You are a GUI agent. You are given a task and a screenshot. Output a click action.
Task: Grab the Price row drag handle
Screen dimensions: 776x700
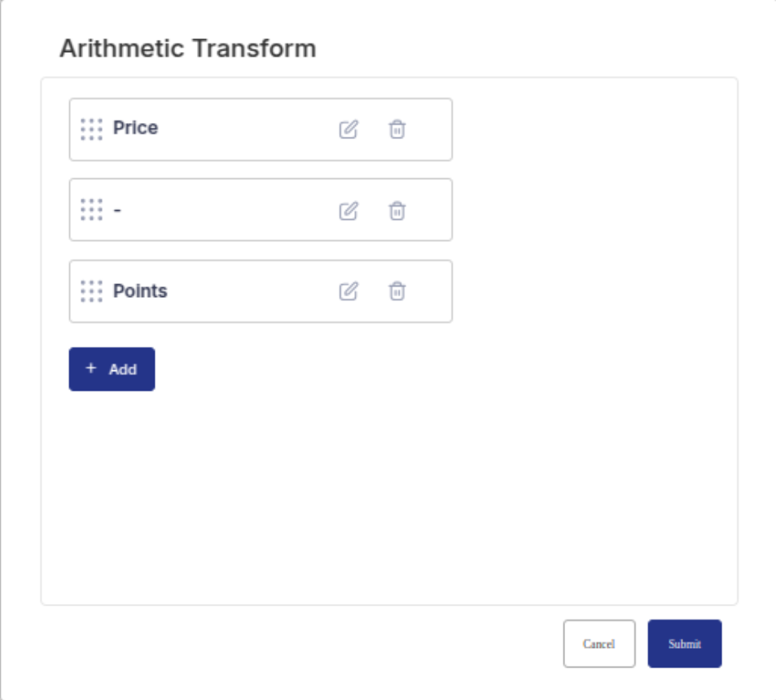[x=92, y=129]
